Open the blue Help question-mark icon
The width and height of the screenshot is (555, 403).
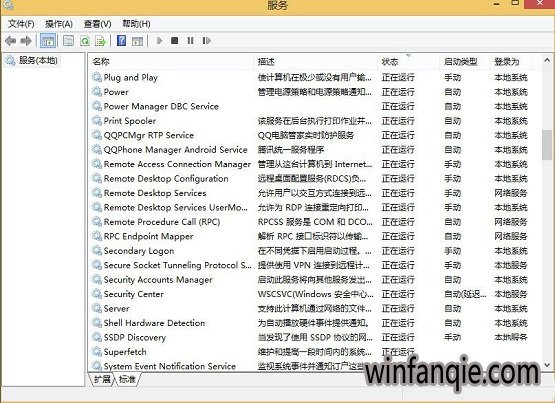(121, 41)
